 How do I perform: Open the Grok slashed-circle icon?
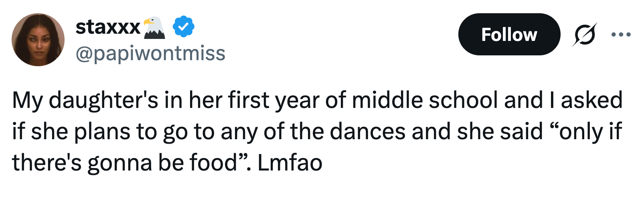coord(584,35)
